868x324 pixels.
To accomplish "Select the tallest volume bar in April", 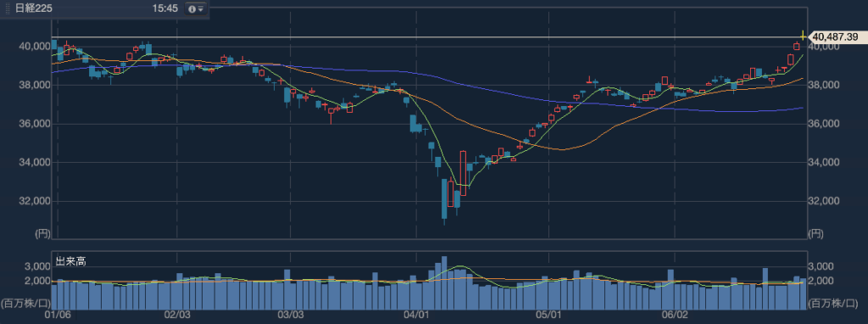I will 444,282.
